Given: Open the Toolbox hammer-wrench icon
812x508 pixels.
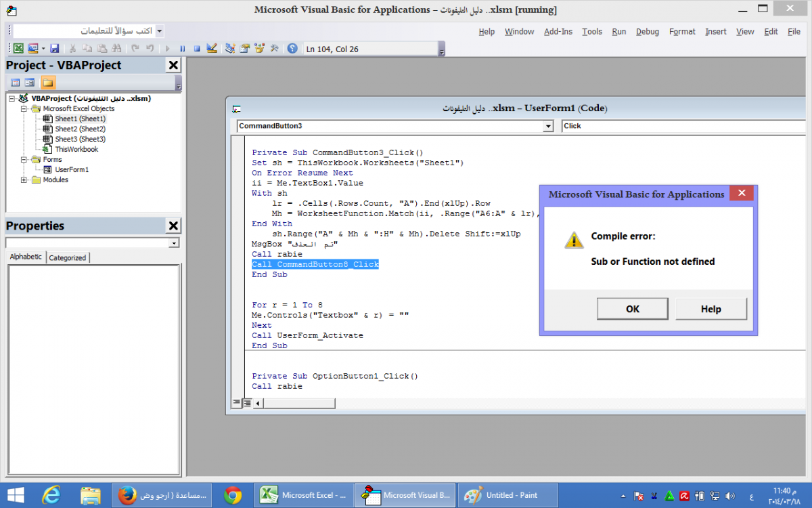Looking at the screenshot, I should [x=275, y=48].
